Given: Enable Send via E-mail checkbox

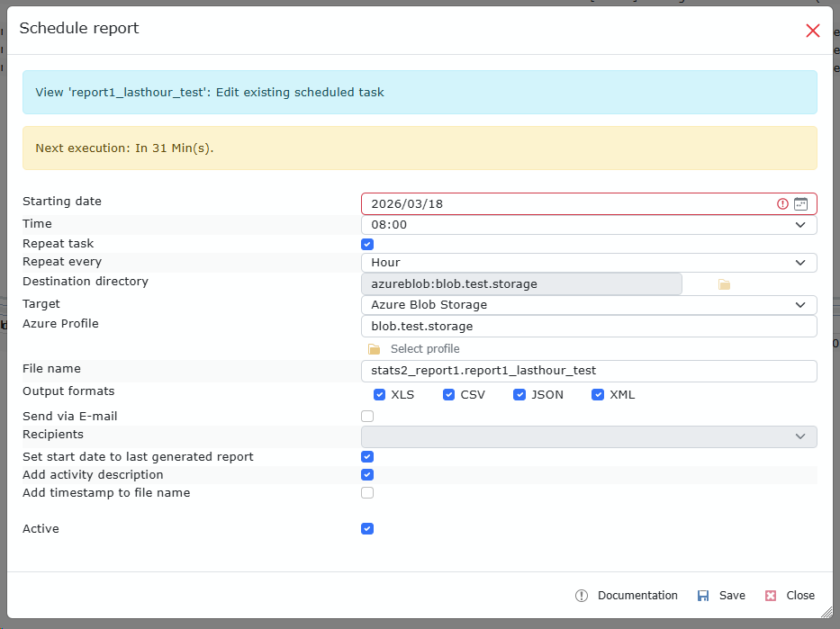Looking at the screenshot, I should pyautogui.click(x=367, y=417).
